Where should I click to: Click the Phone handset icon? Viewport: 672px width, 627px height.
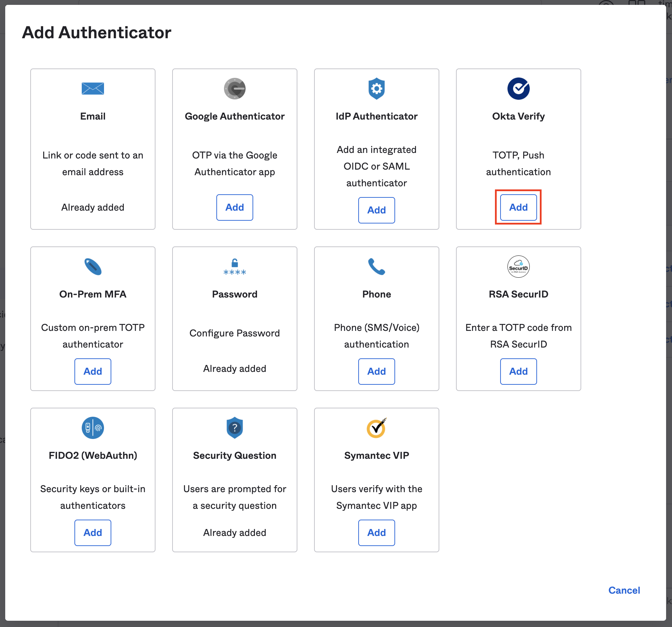pos(377,267)
